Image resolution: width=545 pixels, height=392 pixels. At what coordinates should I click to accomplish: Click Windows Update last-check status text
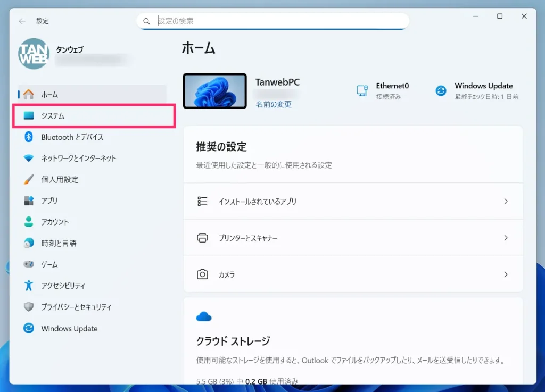486,97
